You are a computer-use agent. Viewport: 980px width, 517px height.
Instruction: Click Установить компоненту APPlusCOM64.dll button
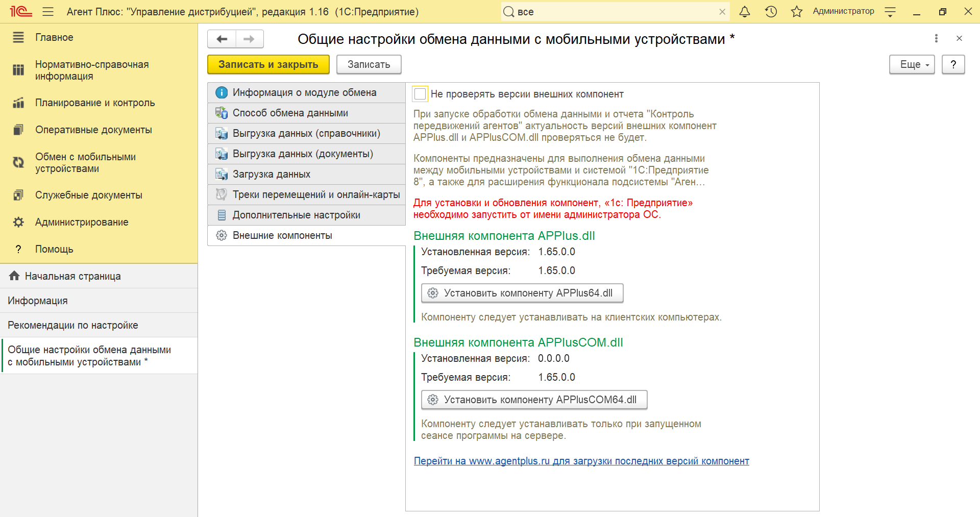[x=534, y=400]
